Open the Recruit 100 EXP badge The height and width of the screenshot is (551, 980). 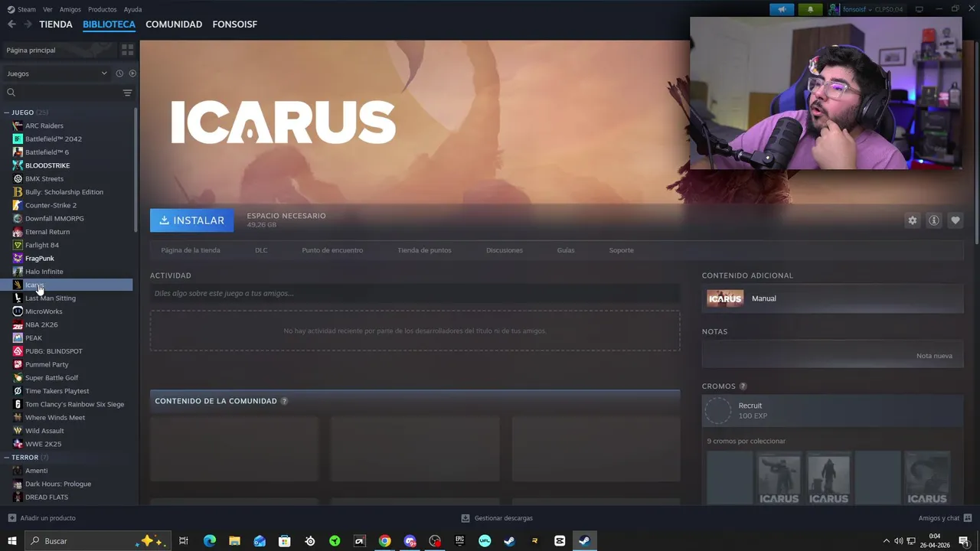coord(832,411)
